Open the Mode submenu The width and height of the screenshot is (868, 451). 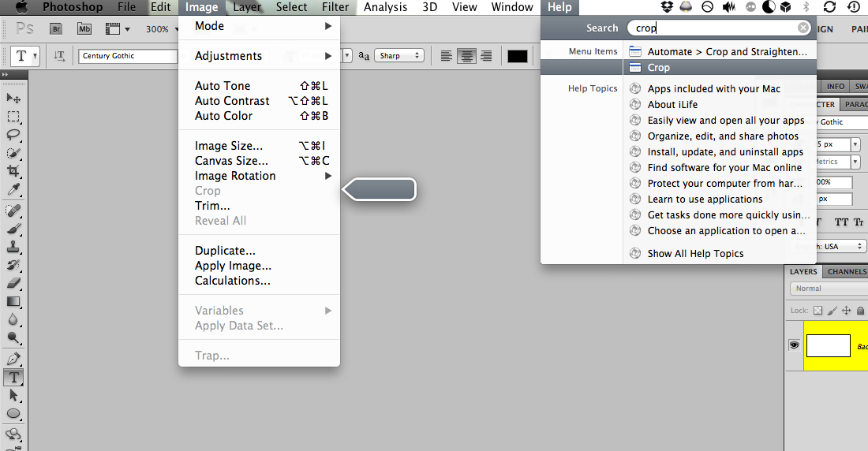coord(259,26)
